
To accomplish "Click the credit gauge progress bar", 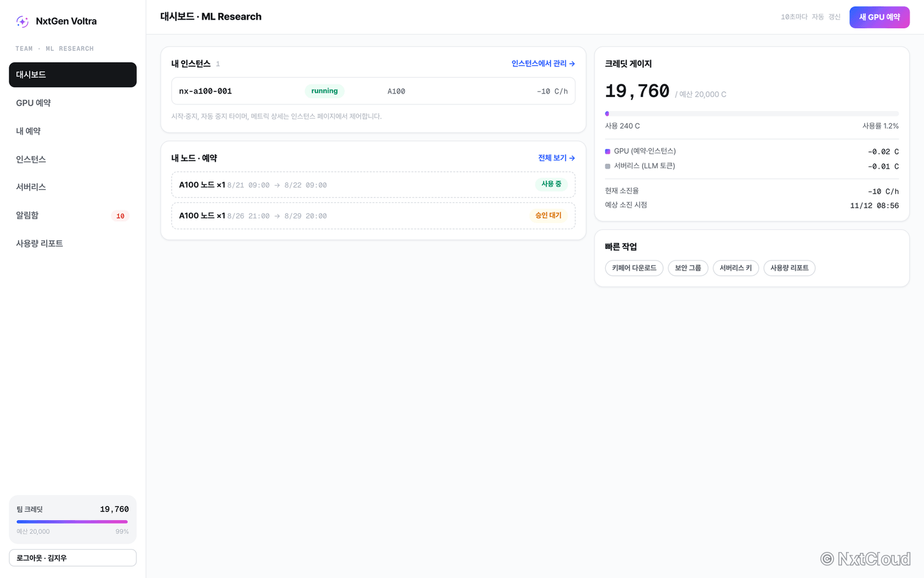I will click(x=752, y=114).
